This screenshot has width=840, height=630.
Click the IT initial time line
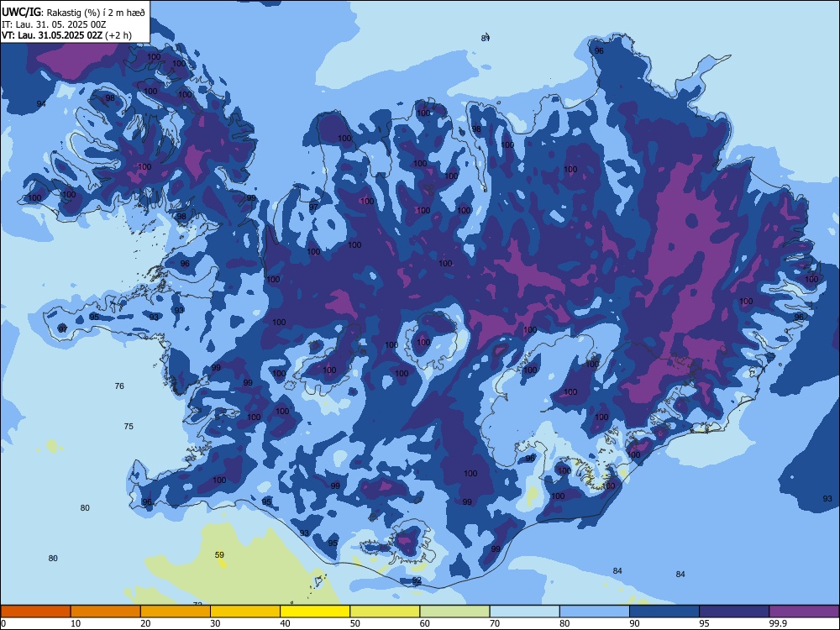point(54,24)
